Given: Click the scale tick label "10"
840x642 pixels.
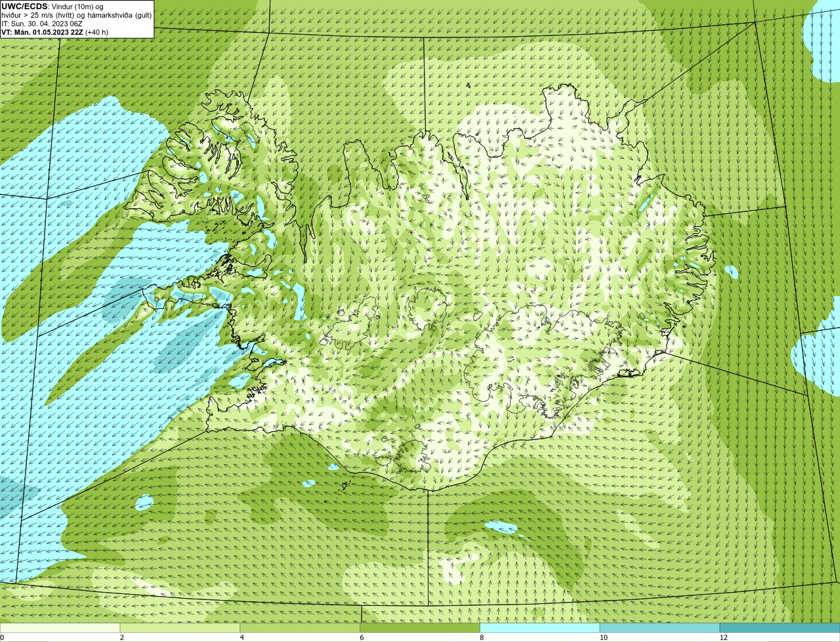Looking at the screenshot, I should (x=604, y=637).
